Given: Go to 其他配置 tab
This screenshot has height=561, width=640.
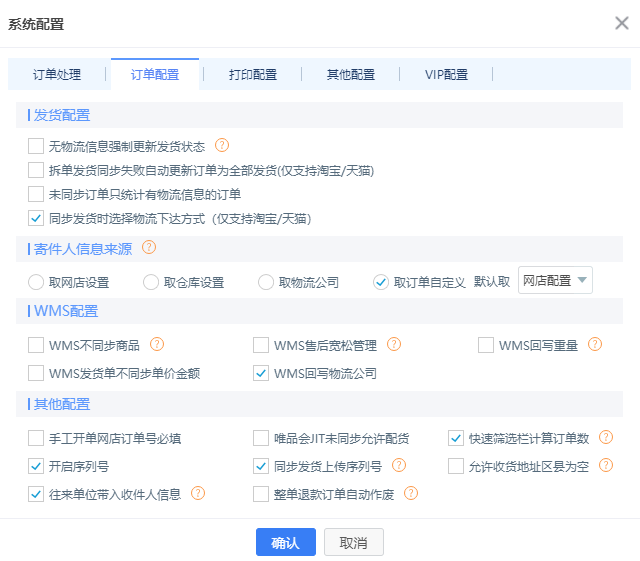Looking at the screenshot, I should 351,74.
